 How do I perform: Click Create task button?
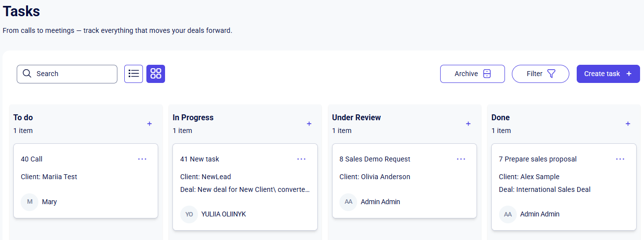pyautogui.click(x=608, y=74)
